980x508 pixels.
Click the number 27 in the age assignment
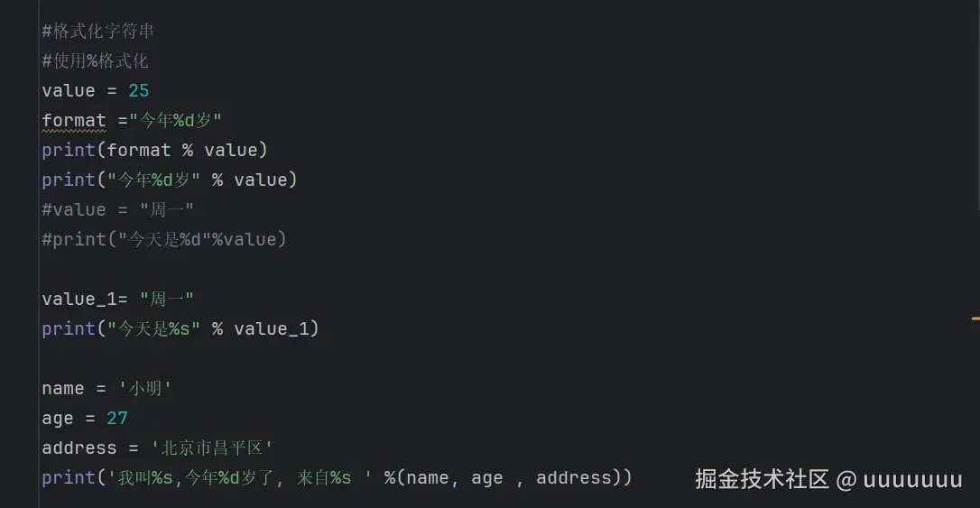tap(117, 419)
